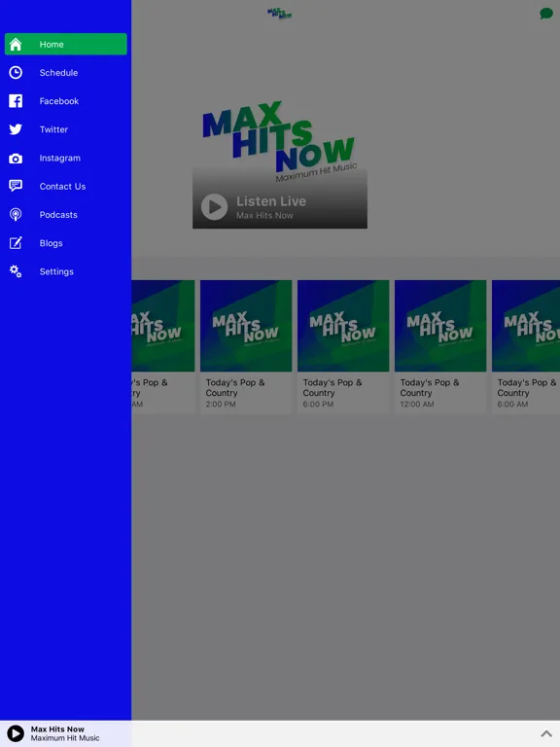
Task: Open the Schedule menu item
Action: (x=66, y=72)
